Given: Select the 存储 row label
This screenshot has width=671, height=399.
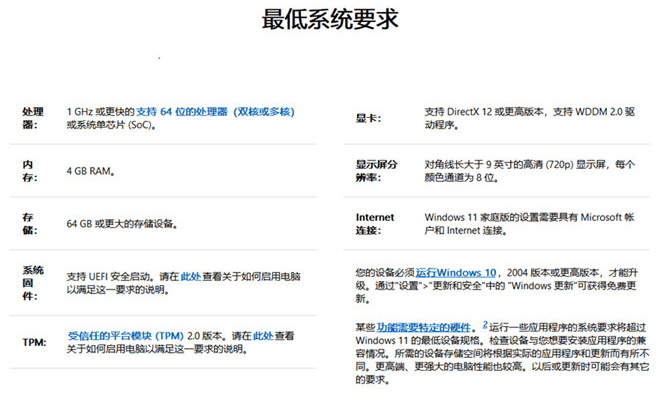Looking at the screenshot, I should [30, 223].
